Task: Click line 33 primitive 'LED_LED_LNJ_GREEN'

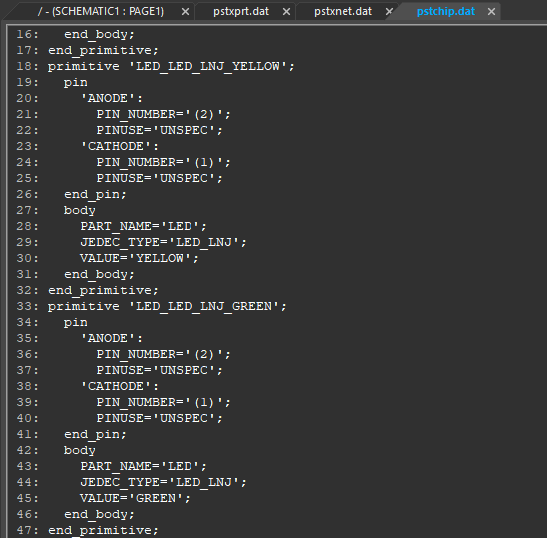Action: pyautogui.click(x=167, y=306)
